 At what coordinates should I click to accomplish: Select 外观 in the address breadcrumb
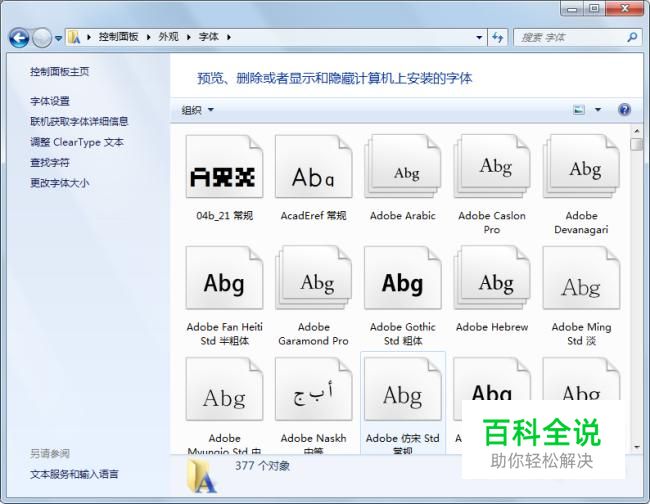pos(168,37)
